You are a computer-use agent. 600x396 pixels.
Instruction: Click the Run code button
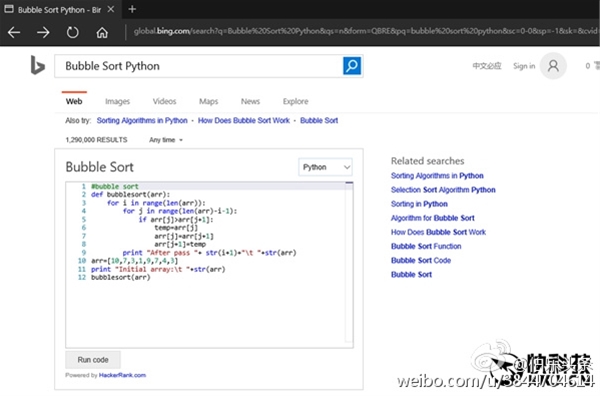click(93, 360)
